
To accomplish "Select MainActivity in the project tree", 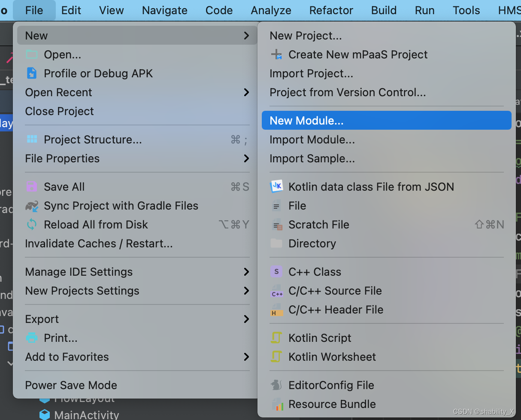I will [86, 415].
